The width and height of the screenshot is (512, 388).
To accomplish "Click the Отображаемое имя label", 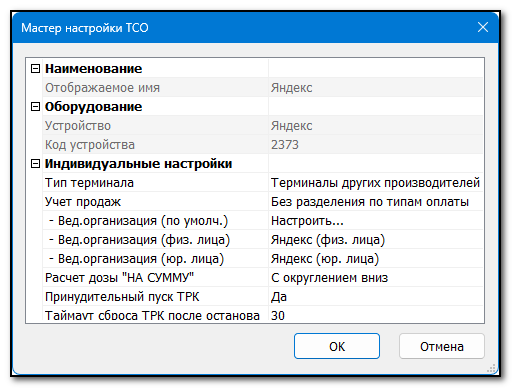I will click(102, 88).
